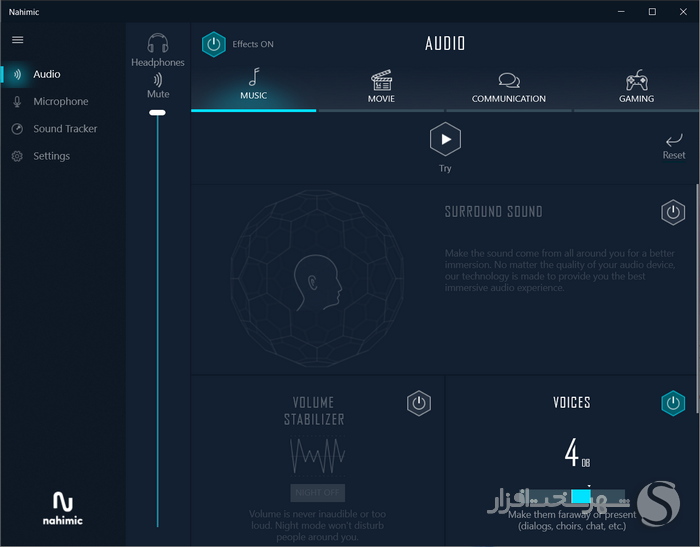Select the Headphones output device icon
Image resolution: width=700 pixels, height=547 pixels.
click(x=158, y=43)
